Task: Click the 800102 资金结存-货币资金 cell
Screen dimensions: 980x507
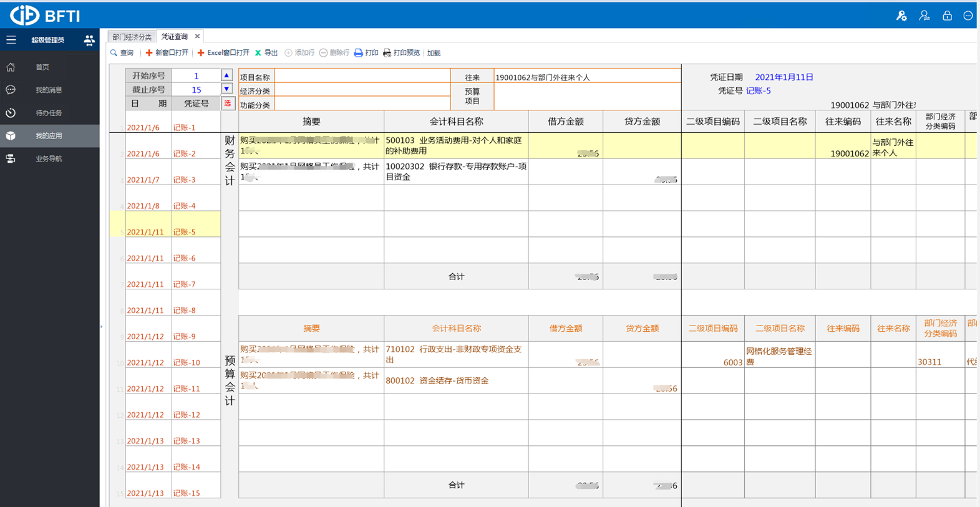Action: pyautogui.click(x=456, y=380)
